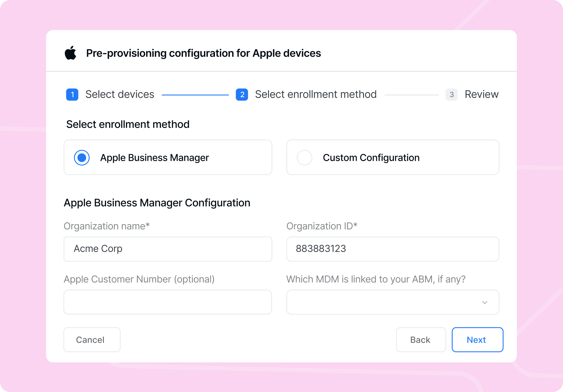Click the Apple Customer Number input field
The height and width of the screenshot is (392, 563).
coord(168,302)
